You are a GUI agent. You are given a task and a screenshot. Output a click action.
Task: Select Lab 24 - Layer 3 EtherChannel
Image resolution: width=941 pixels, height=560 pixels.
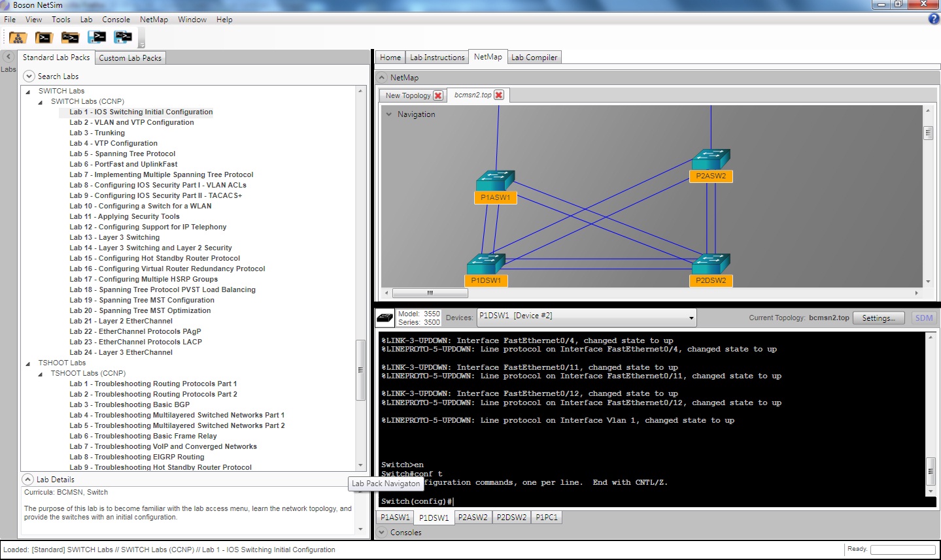pos(121,352)
